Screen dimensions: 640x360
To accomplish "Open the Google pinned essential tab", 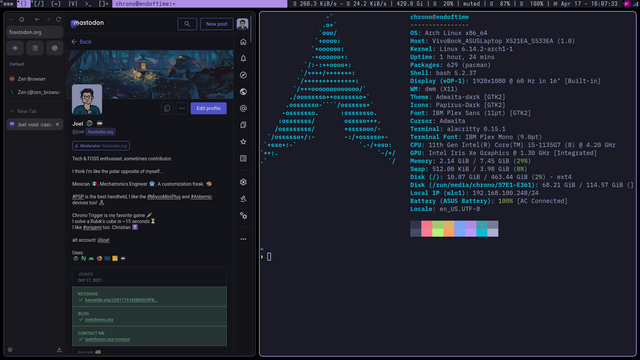I will click(x=55, y=48).
